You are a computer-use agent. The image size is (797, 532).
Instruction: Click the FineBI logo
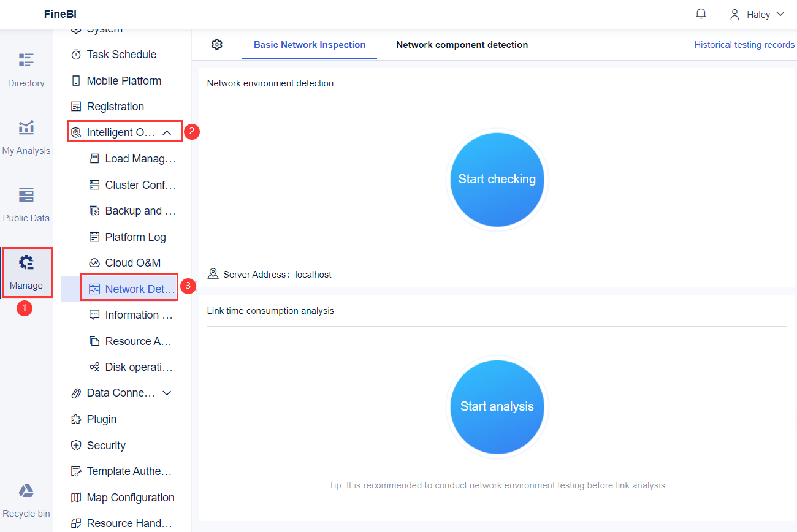[59, 13]
